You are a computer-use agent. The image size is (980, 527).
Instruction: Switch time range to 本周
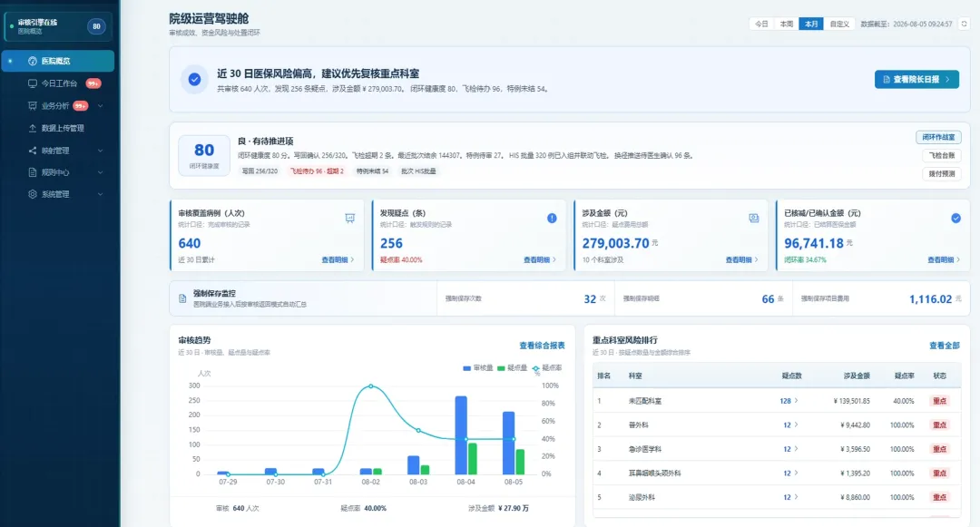(x=786, y=24)
